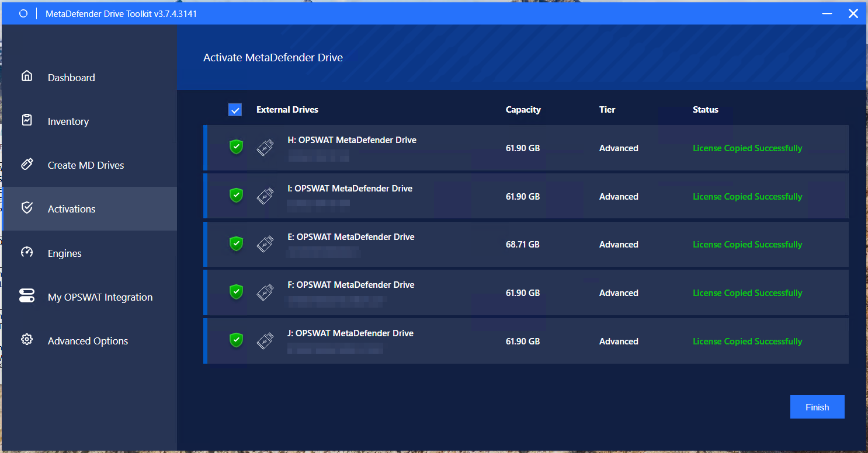Select E: OPSWAT MetaDefender Drive name
Screen dimensions: 868x453
pyautogui.click(x=351, y=237)
